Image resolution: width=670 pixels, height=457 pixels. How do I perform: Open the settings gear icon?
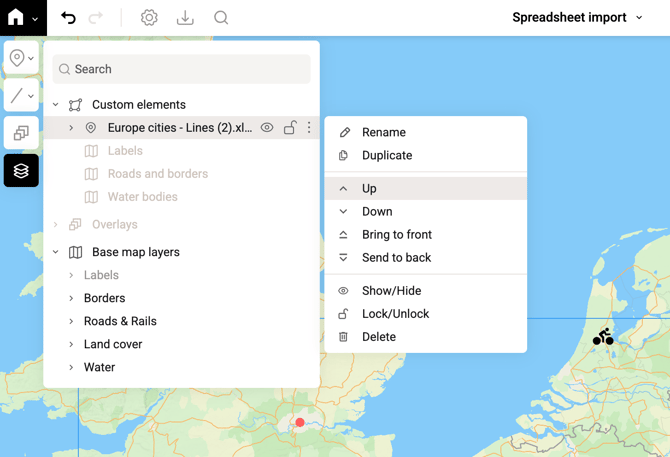pos(149,18)
